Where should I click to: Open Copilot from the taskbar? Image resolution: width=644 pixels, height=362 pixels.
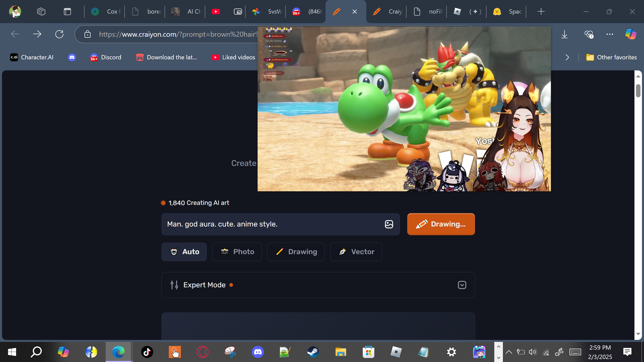(63, 352)
